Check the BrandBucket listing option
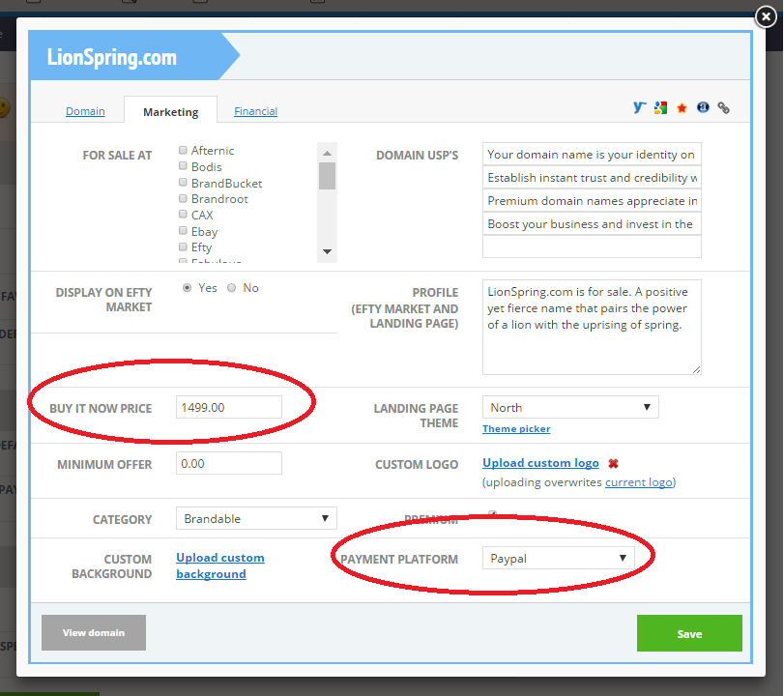 (182, 183)
